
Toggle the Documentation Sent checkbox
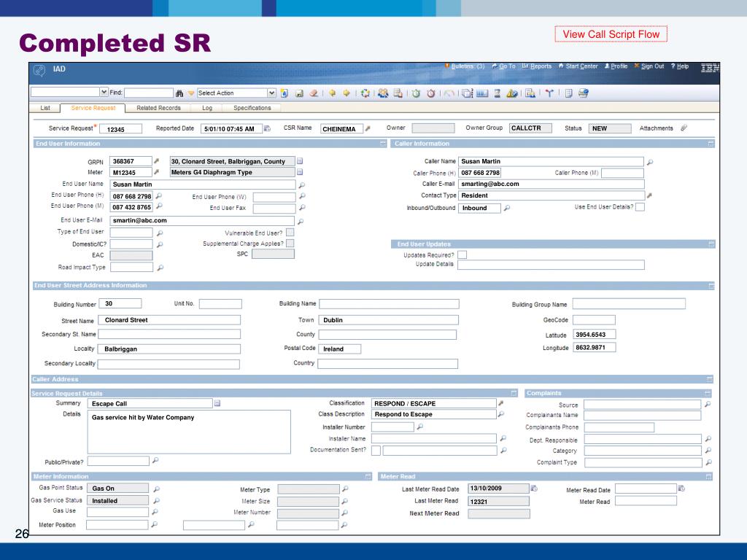[376, 451]
